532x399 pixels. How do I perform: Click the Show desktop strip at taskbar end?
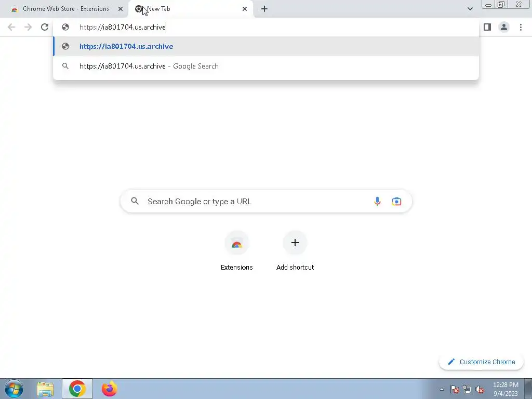click(x=528, y=389)
